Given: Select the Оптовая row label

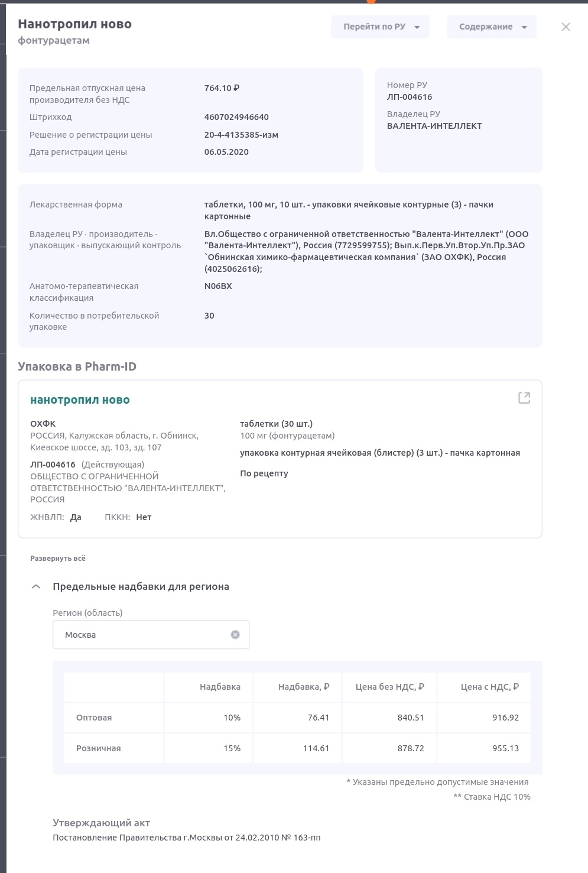Looking at the screenshot, I should (x=94, y=718).
